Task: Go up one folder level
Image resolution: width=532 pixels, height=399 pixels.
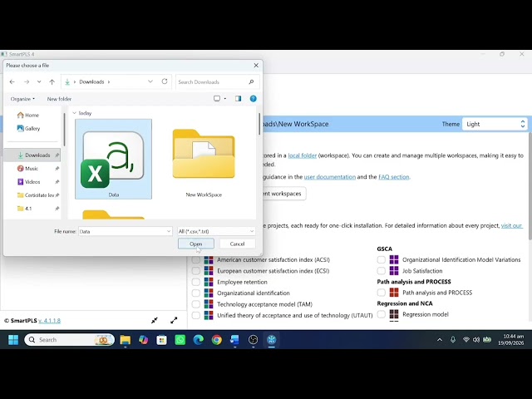Action: (x=52, y=81)
